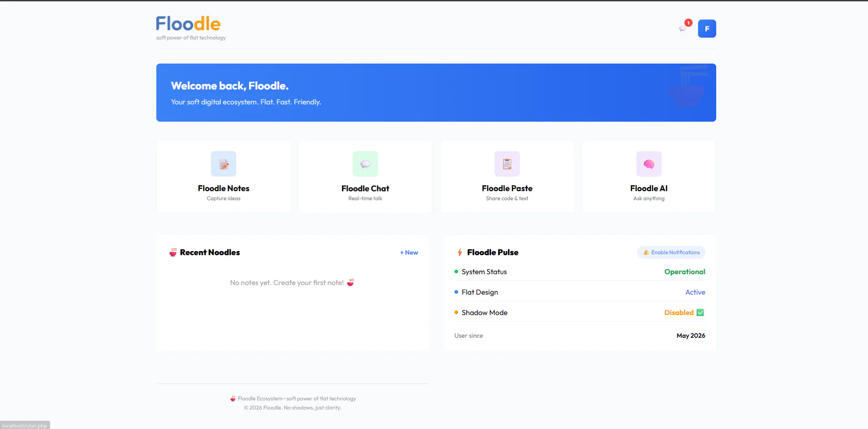This screenshot has width=868, height=429.
Task: Click the red notification badge showing 1
Action: tap(688, 23)
